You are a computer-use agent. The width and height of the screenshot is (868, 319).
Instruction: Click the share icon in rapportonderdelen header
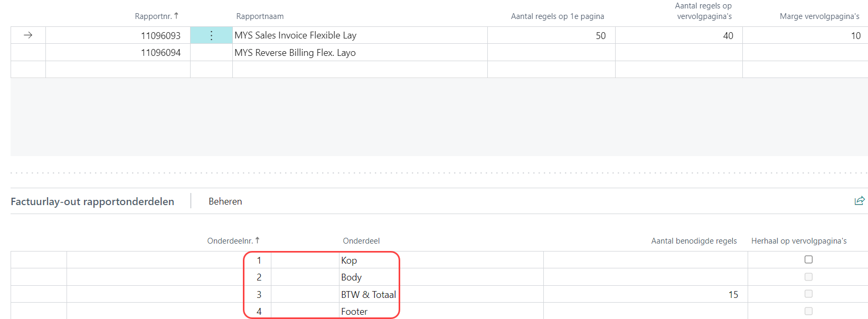pyautogui.click(x=860, y=200)
